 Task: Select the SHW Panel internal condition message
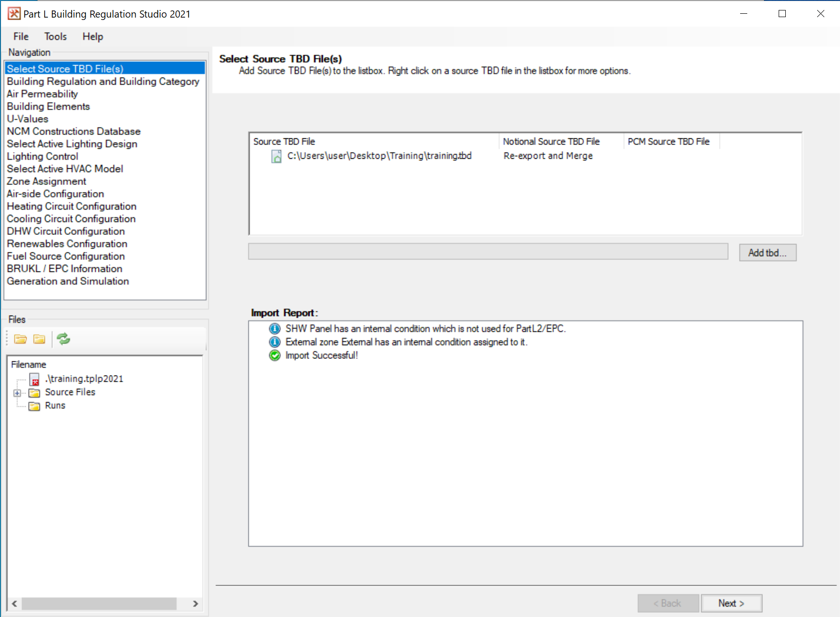tap(426, 328)
